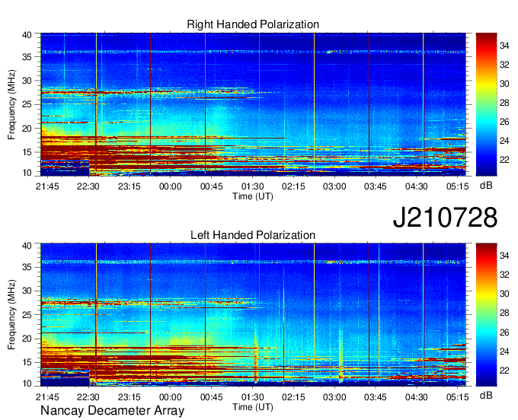The height and width of the screenshot is (420, 518).
Task: Click the "10" frequency tick on Right Handed plot
Action: (x=27, y=173)
